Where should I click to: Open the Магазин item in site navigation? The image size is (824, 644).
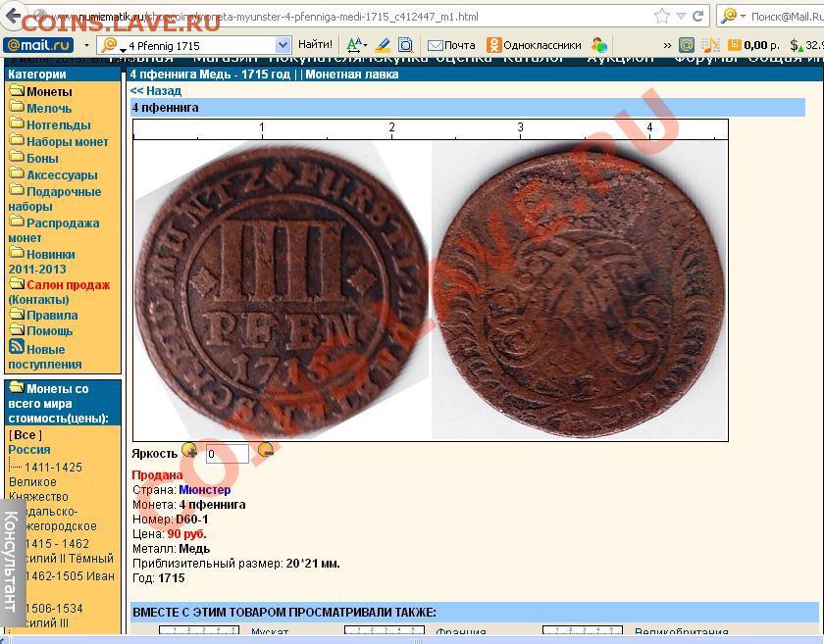(x=226, y=58)
